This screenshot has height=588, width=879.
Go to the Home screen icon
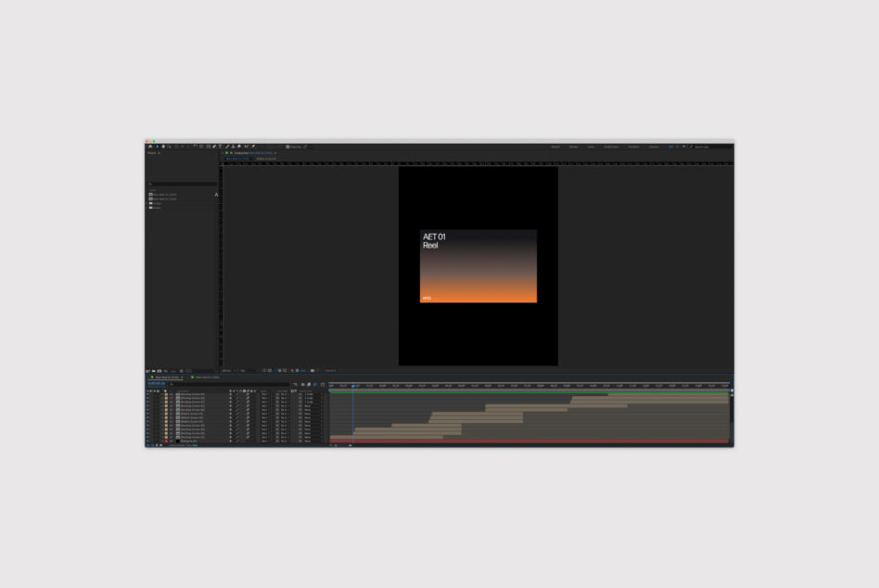[x=150, y=147]
